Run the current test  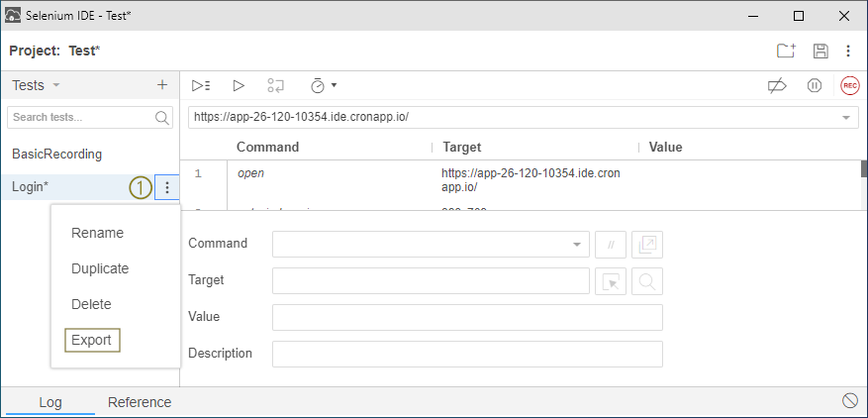(x=239, y=85)
